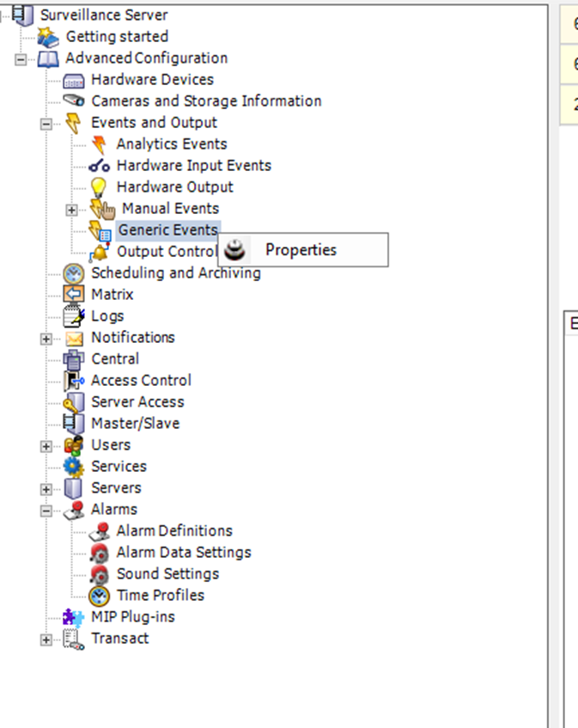Click the Server Access key icon
This screenshot has height=728, width=578.
pyautogui.click(x=75, y=402)
